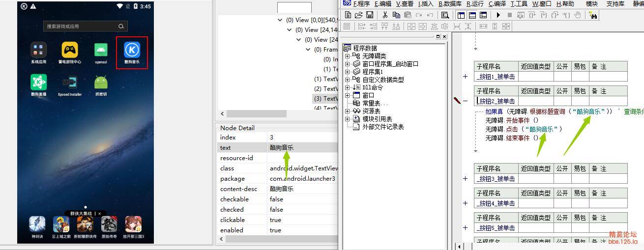Collapse the (0) Fram hierarchy node
Screen dimensions: 644x250
tap(308, 50)
